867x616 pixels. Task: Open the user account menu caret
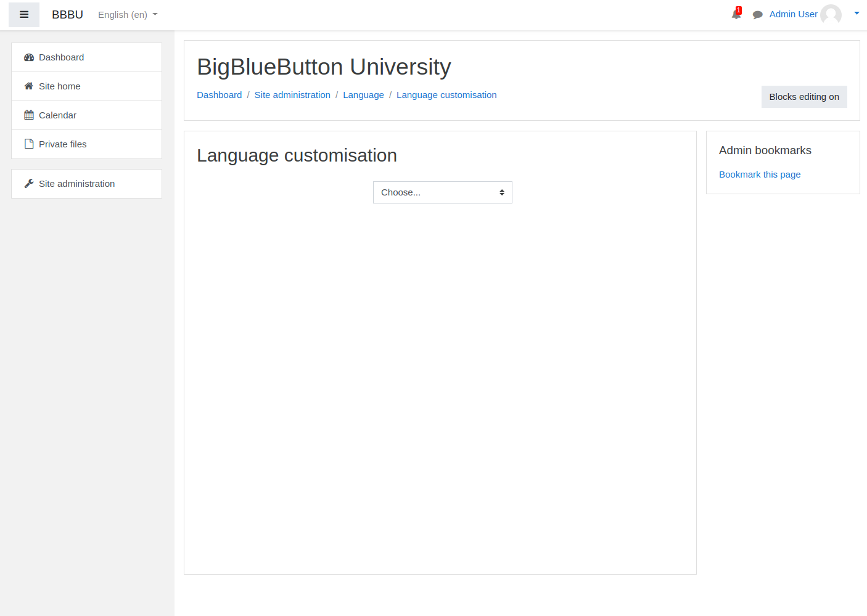click(x=857, y=13)
